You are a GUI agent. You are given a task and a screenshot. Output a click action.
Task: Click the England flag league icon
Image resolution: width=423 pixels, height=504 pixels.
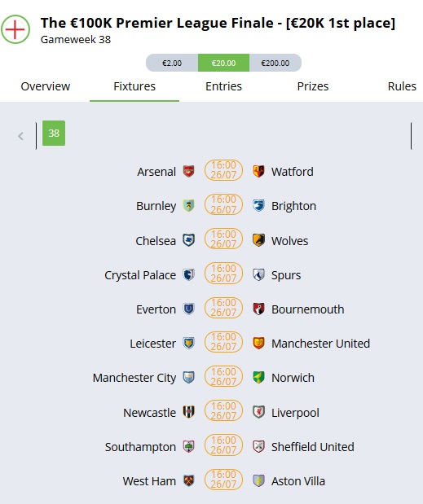[x=15, y=29]
